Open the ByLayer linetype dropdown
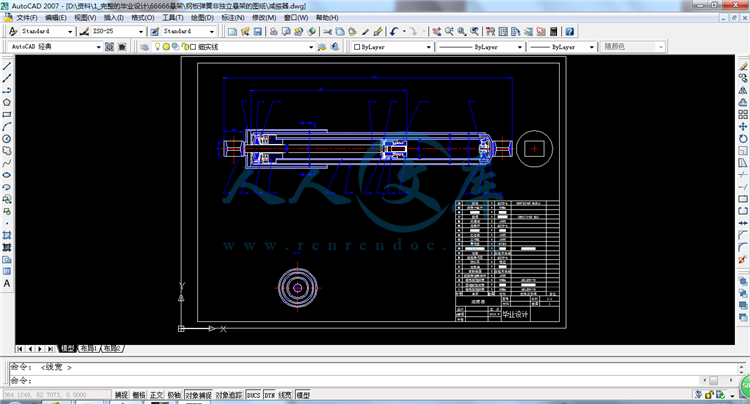The image size is (750, 404). pos(519,47)
